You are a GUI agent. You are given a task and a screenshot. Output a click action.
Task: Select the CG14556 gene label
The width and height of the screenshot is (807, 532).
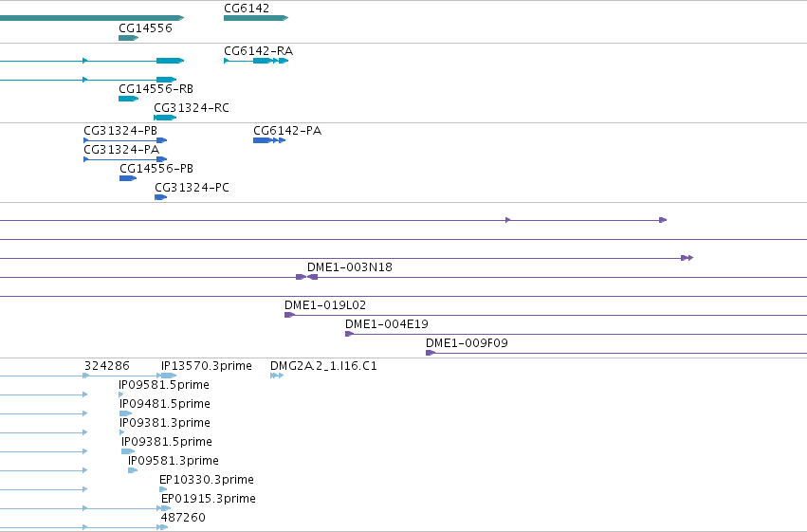[145, 28]
